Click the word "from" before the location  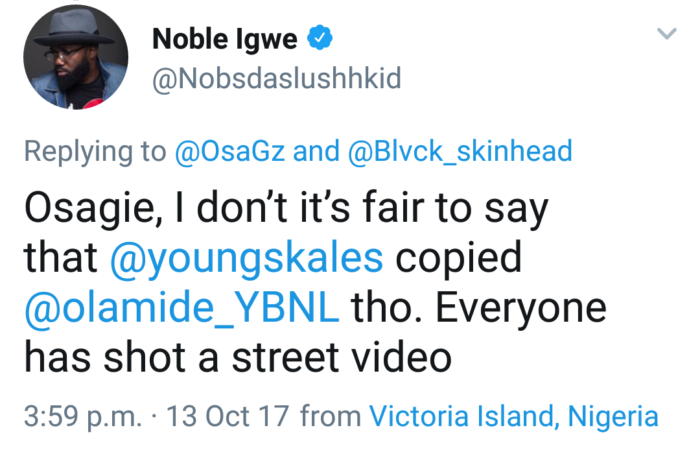pyautogui.click(x=331, y=415)
